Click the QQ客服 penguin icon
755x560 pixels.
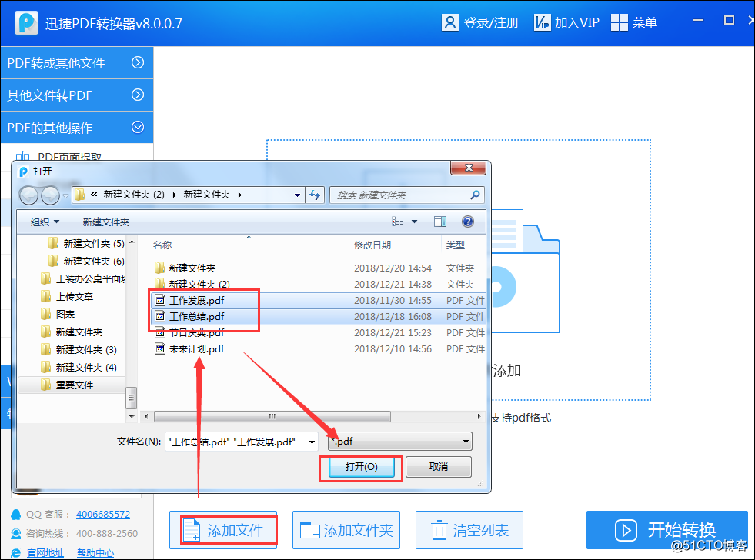tap(16, 515)
